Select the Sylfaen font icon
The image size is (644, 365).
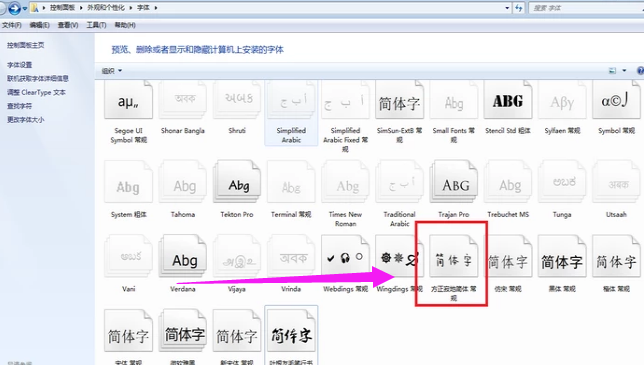[x=562, y=101]
